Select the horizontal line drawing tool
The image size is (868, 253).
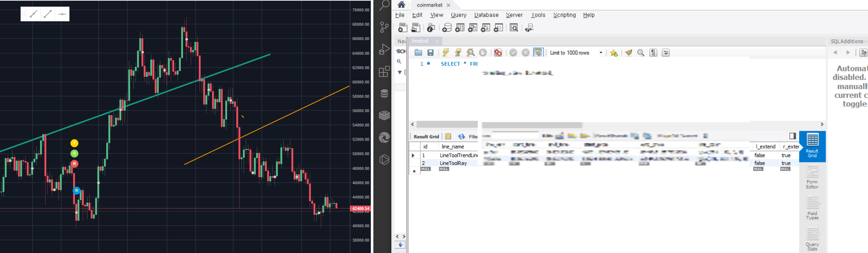coord(62,14)
